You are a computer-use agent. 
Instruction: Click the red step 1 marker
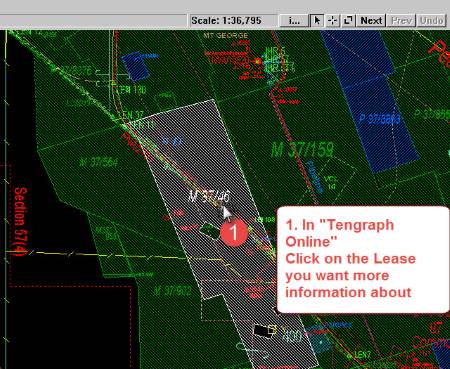pyautogui.click(x=234, y=232)
